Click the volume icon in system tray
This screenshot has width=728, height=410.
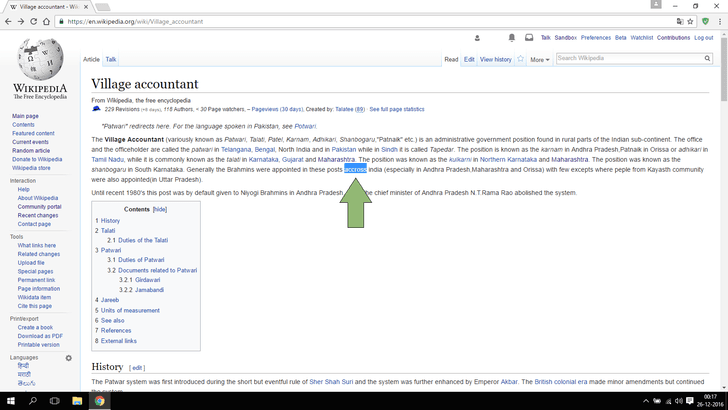679,401
